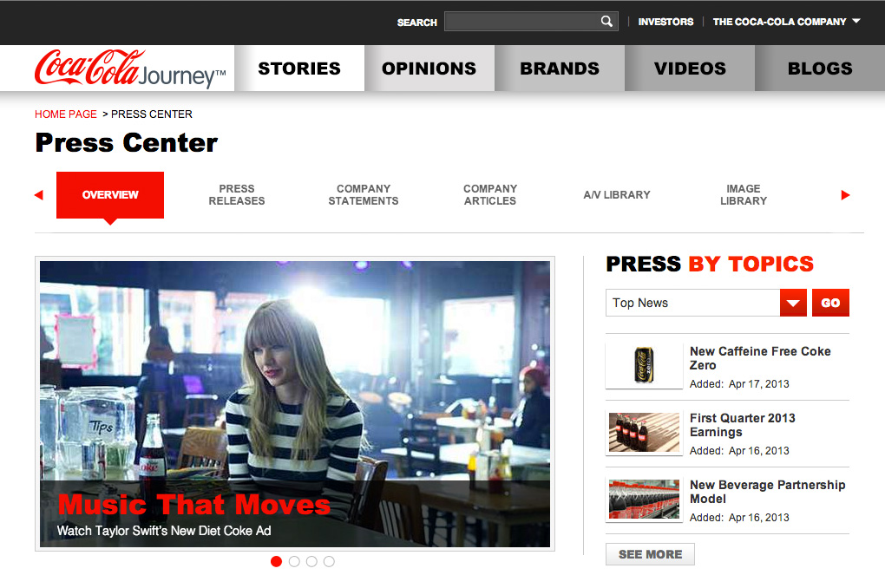Screen dimensions: 885x588
Task: Click the search magnifying glass icon
Action: pos(606,22)
